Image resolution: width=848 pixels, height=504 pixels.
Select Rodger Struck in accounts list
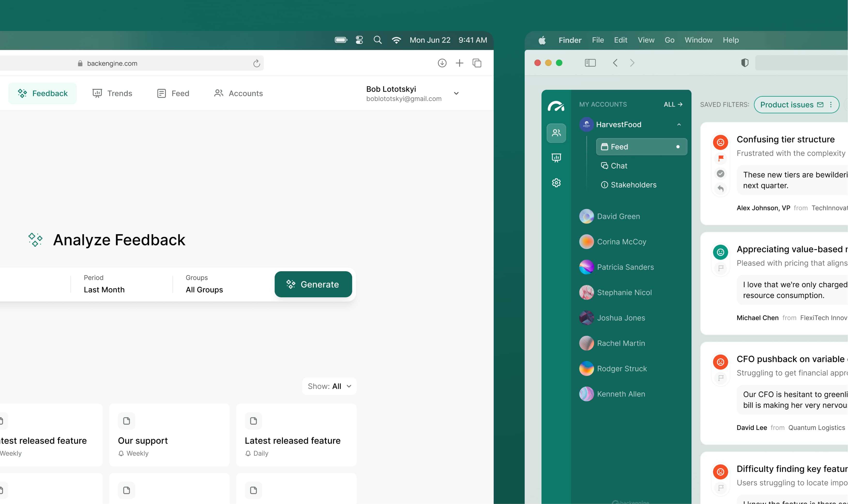[613, 369]
